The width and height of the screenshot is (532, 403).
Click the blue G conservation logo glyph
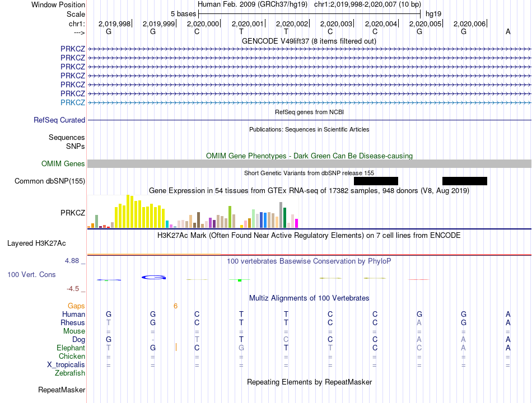[x=153, y=278]
